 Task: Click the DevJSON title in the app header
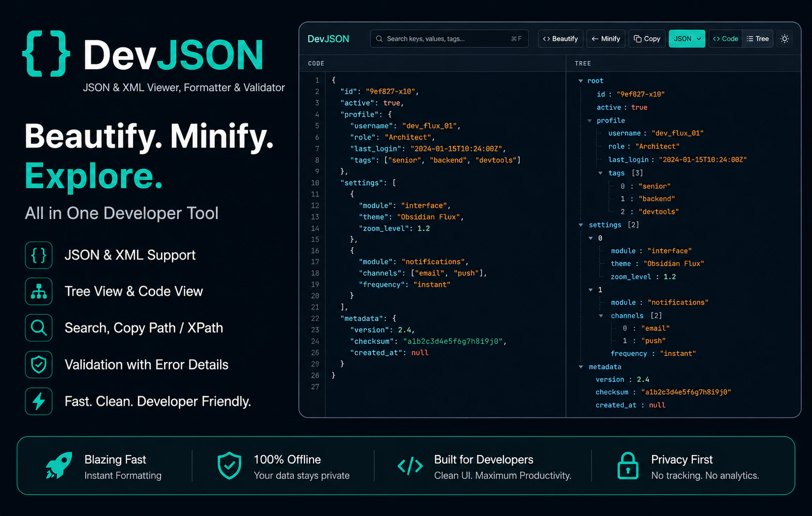point(328,39)
